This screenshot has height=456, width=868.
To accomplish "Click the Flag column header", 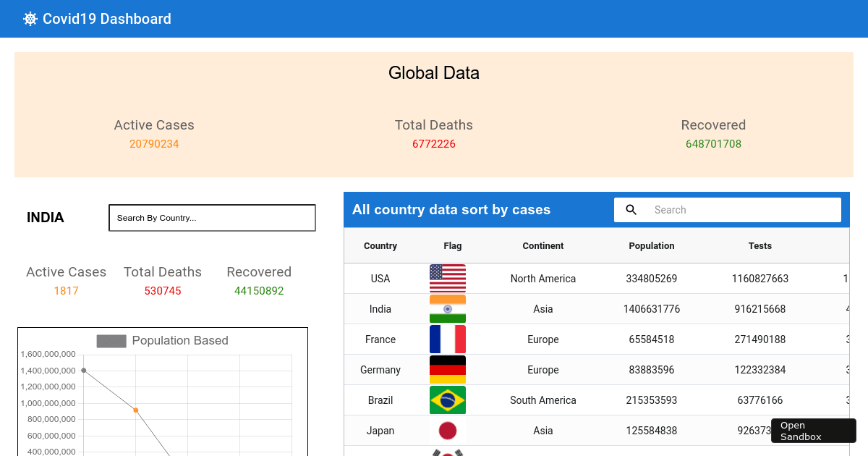I will pos(452,246).
